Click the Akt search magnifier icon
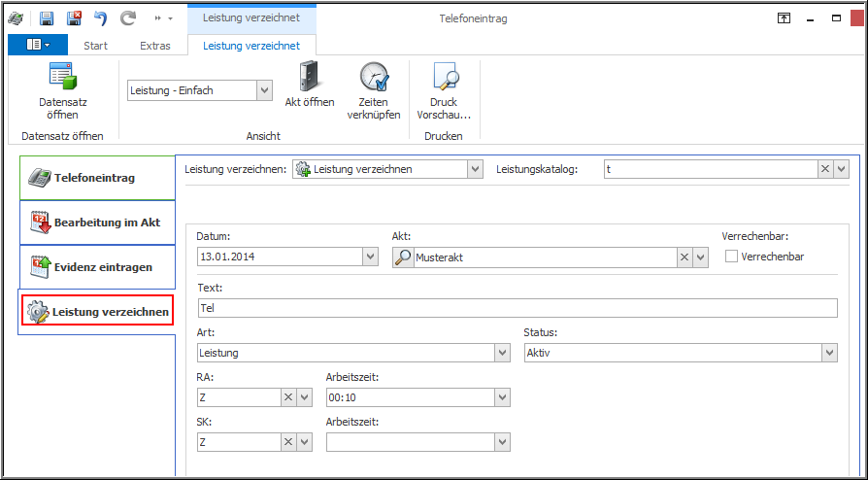 (x=403, y=257)
